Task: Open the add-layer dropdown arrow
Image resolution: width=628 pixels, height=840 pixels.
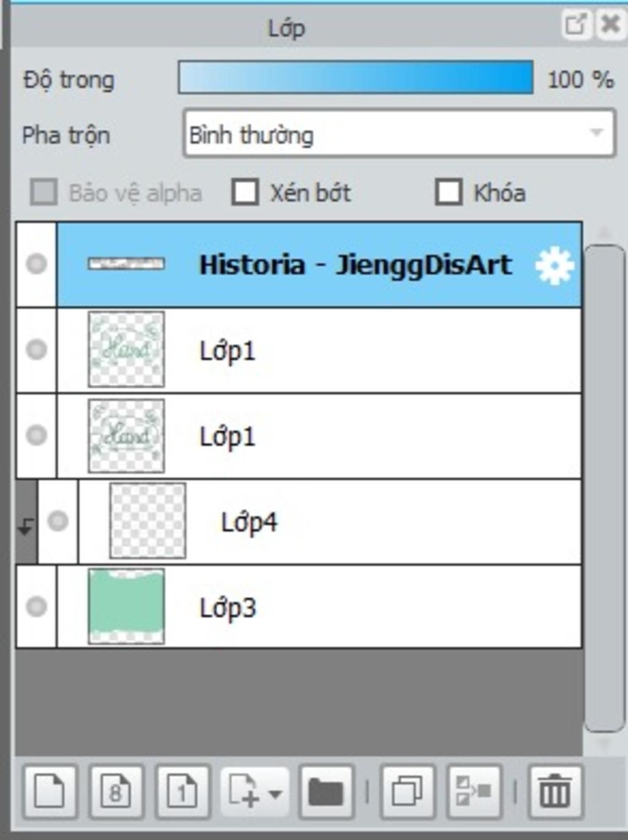Action: (275, 794)
